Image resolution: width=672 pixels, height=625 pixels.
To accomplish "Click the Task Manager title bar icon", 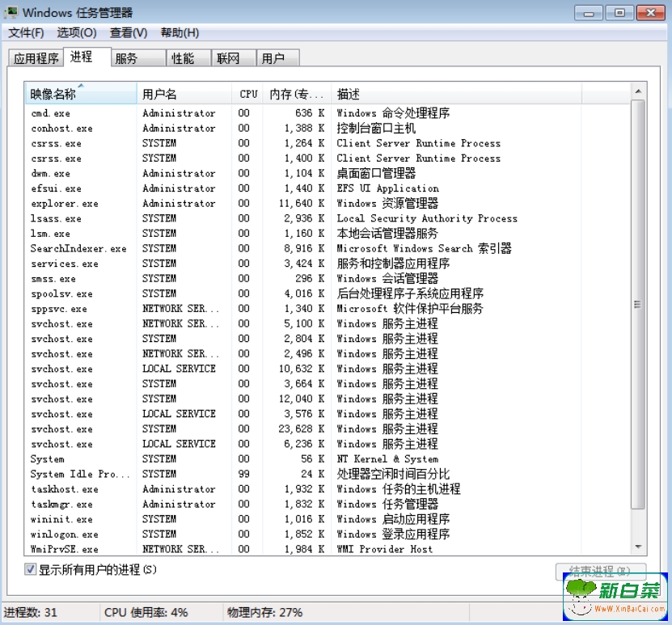I will [11, 12].
